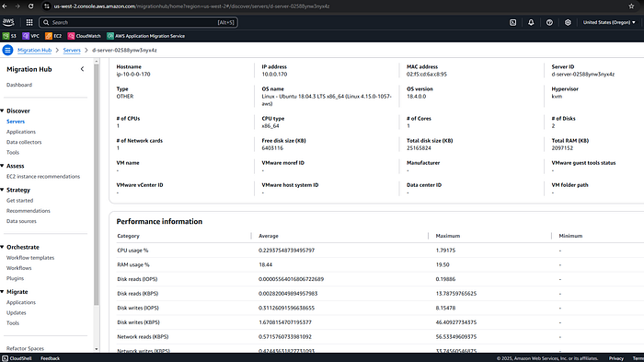The image size is (644, 362).
Task: Open Tools under Migrate
Action: point(13,323)
